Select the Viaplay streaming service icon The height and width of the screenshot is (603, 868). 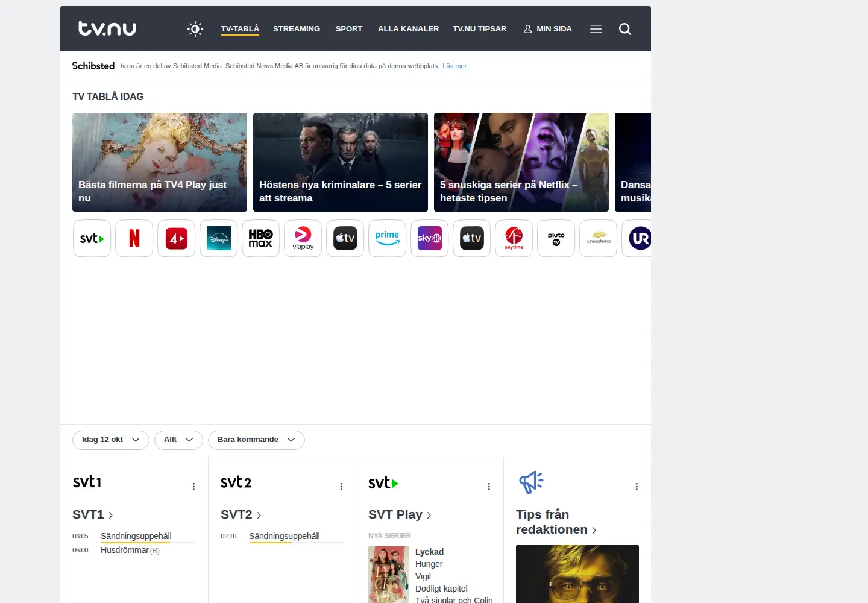click(x=303, y=239)
